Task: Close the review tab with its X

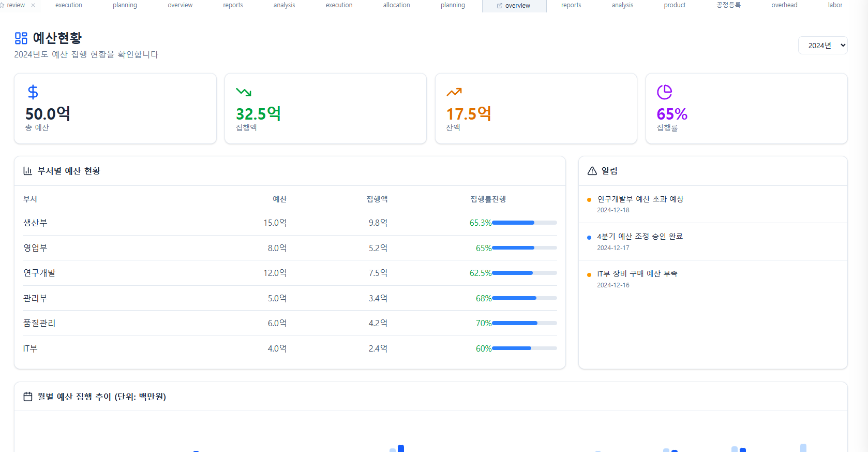Action: click(33, 5)
